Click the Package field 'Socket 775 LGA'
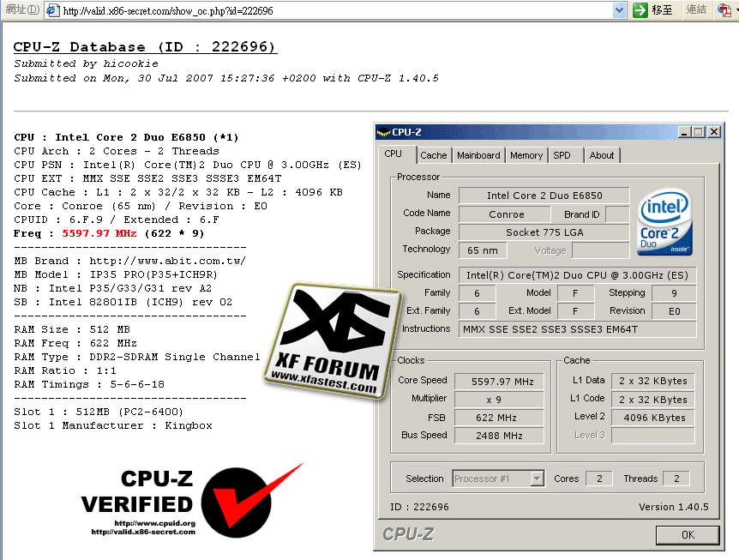Screen dimensions: 739x560 click(544, 232)
